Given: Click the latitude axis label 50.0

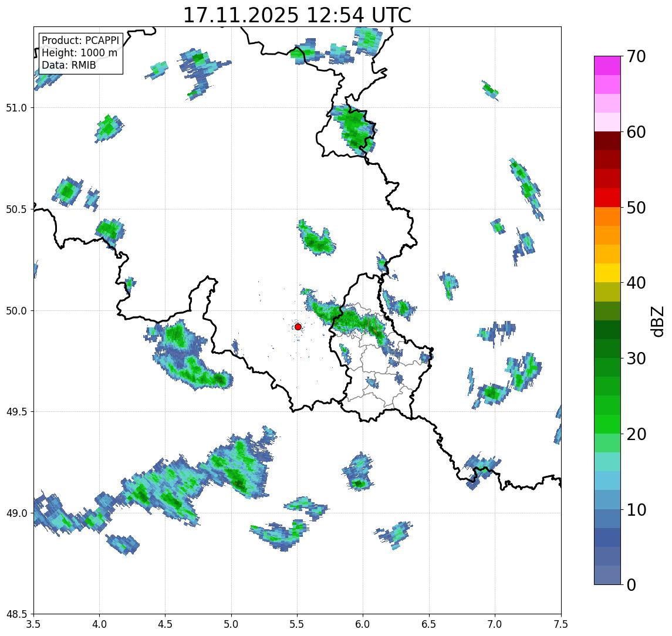Looking at the screenshot, I should 16,311.
